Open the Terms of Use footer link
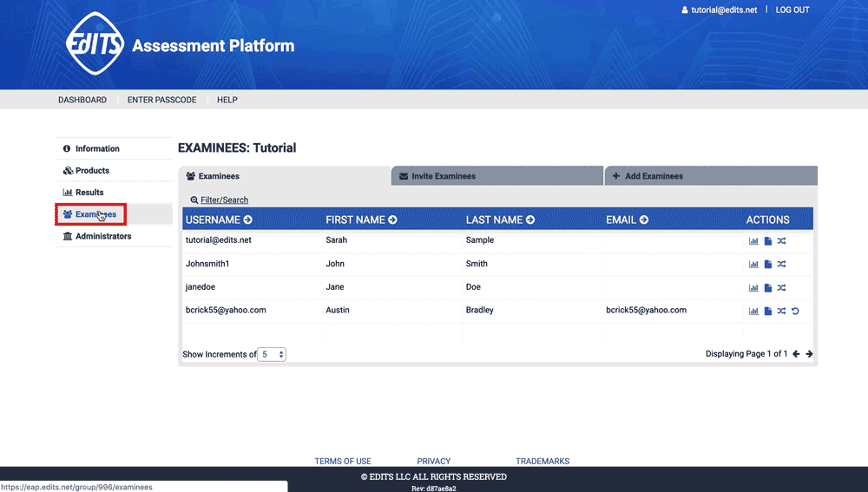Viewport: 868px width, 492px height. (x=343, y=462)
